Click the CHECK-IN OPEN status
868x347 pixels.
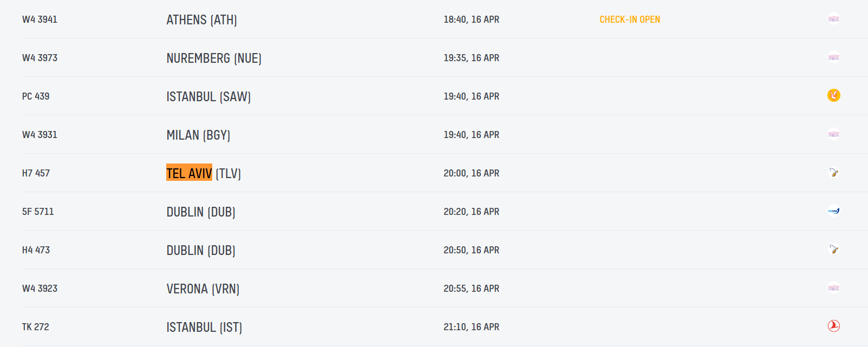pyautogui.click(x=629, y=19)
